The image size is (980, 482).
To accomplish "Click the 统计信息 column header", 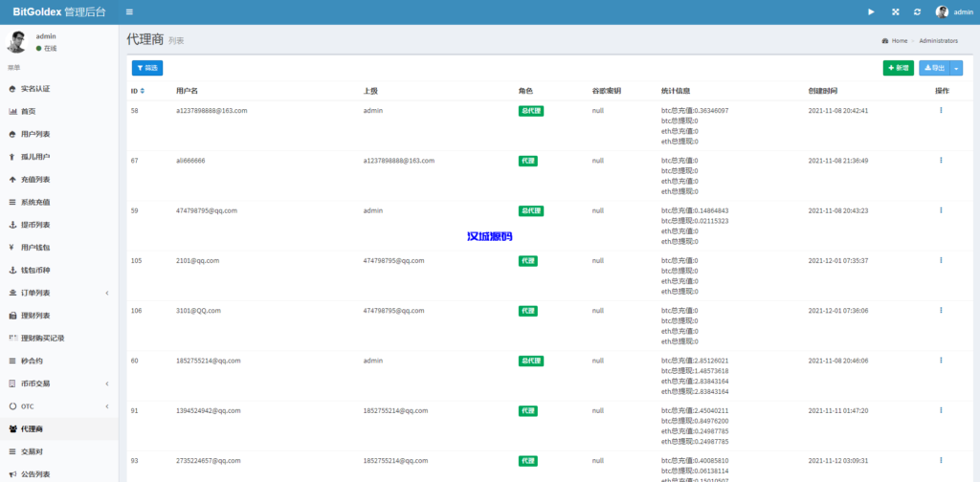I will [x=676, y=91].
